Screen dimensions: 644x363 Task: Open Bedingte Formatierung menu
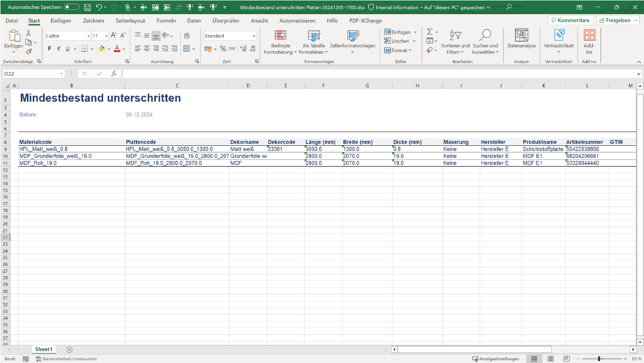pos(280,42)
